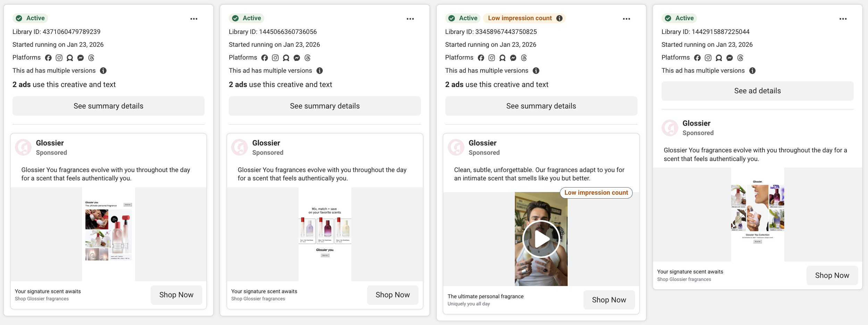Click Shop Now in video Glossier ad

[609, 300]
